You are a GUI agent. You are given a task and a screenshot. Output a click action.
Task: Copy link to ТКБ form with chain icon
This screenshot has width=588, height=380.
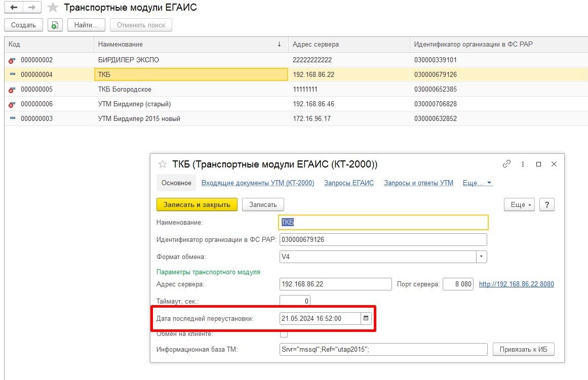click(x=506, y=164)
